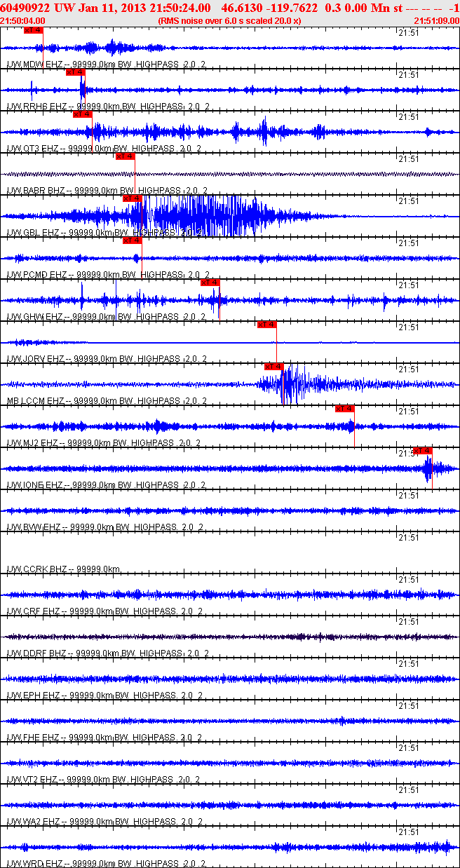Click the start time '21:50:04.00'
The height and width of the screenshot is (868, 460).
pos(24,21)
